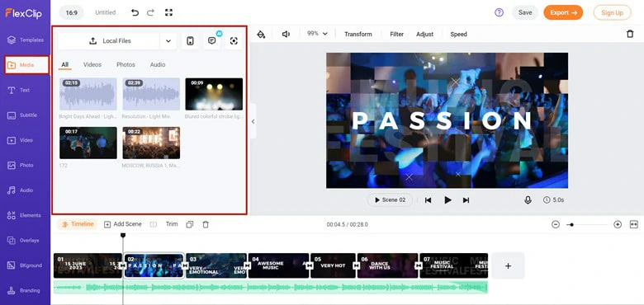The height and width of the screenshot is (305, 644).
Task: Open the Video stock sidebar section
Action: click(x=20, y=140)
